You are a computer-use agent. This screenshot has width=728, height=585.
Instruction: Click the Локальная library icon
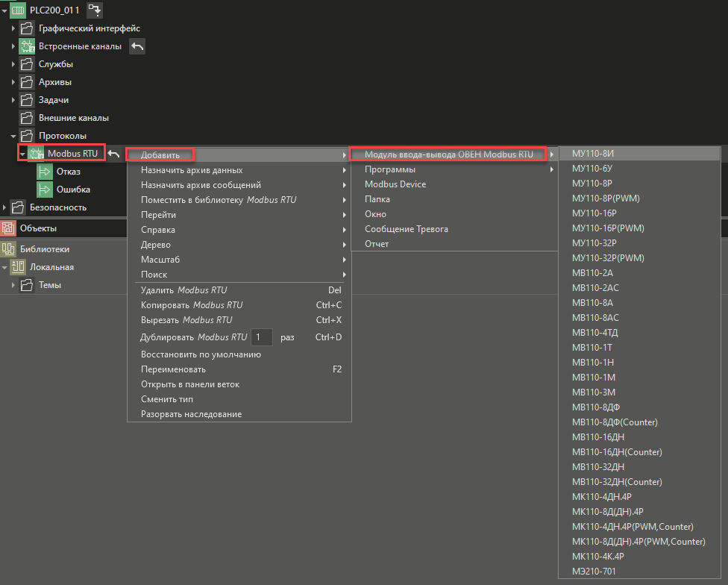click(x=18, y=267)
